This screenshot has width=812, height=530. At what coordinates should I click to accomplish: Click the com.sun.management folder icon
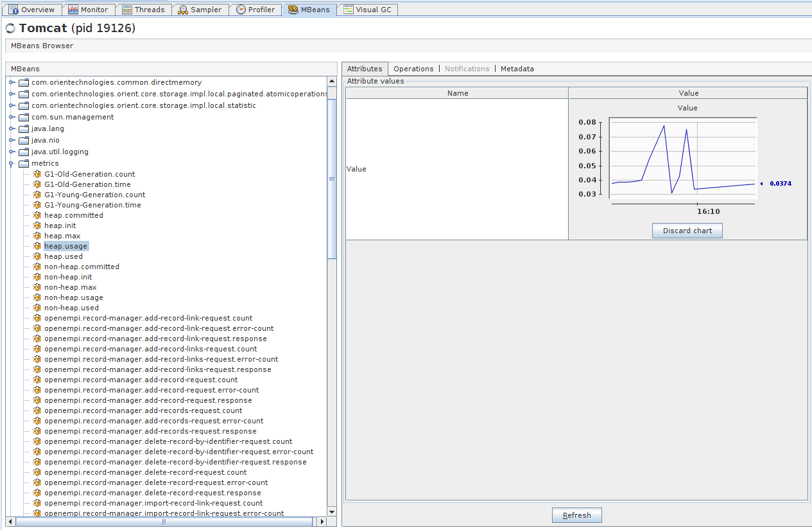point(24,117)
